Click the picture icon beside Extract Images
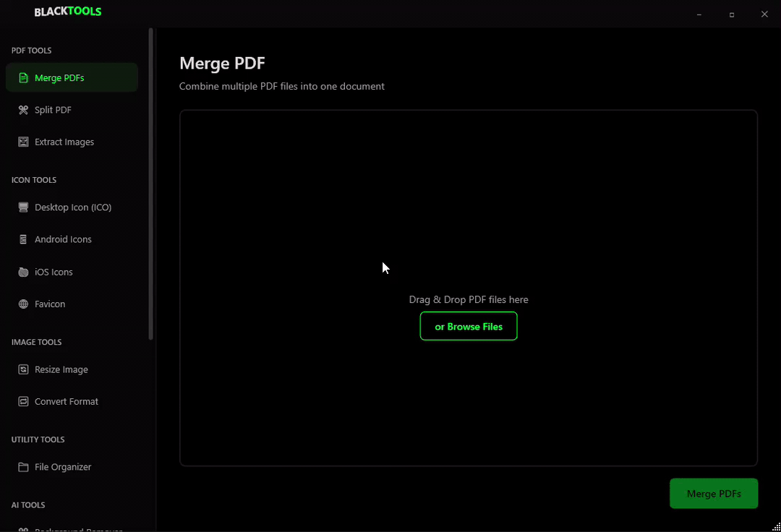This screenshot has width=781, height=532. [x=23, y=142]
